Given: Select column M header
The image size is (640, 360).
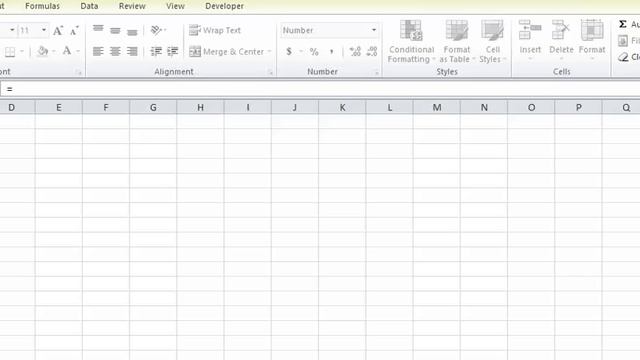Looking at the screenshot, I should click(x=437, y=107).
